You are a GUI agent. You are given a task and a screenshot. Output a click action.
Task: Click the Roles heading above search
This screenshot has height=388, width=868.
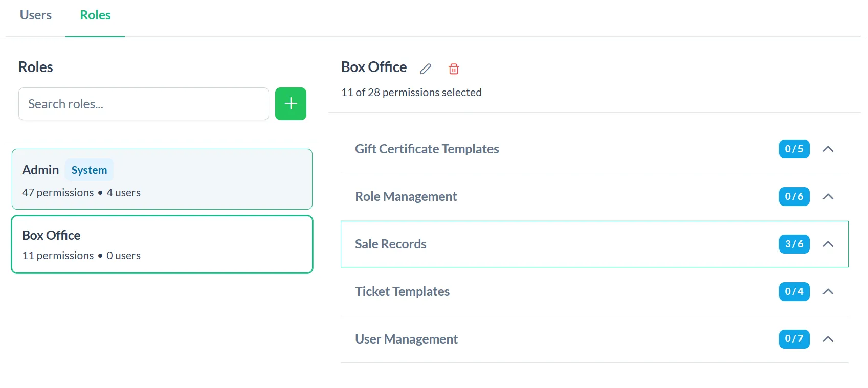36,67
